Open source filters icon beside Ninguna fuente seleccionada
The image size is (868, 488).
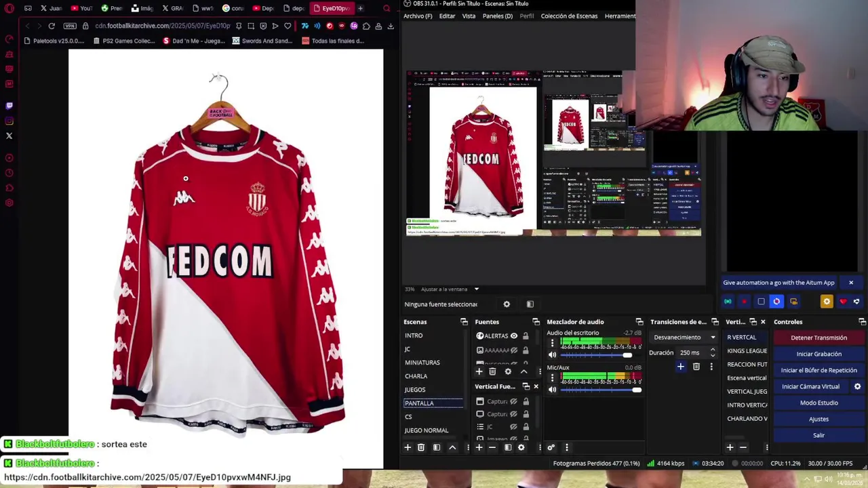[x=530, y=304]
